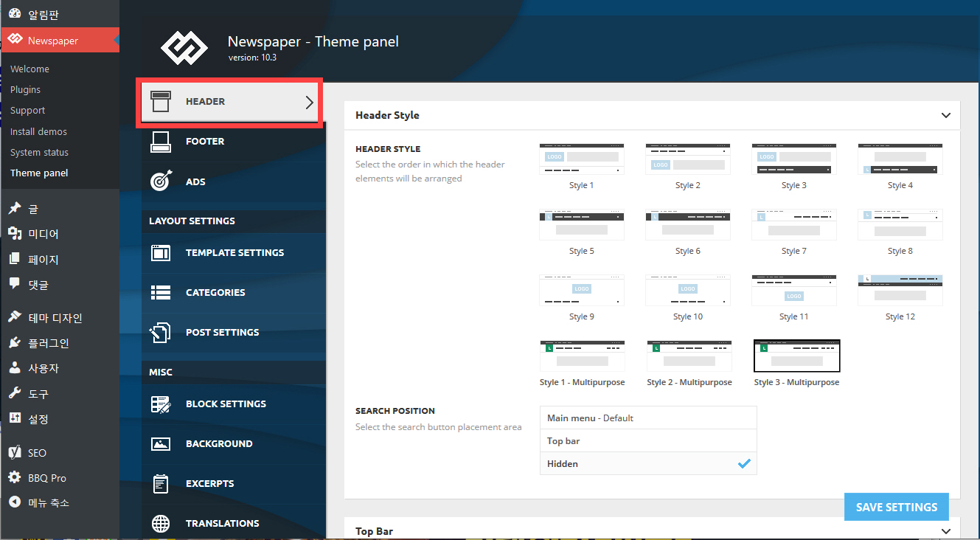Open the Install demos link

pos(39,131)
